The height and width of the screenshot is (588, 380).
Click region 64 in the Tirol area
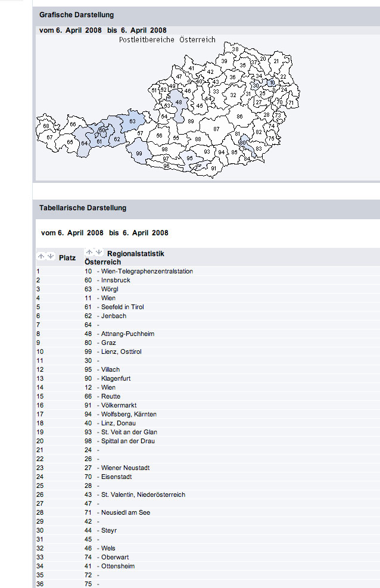(85, 143)
